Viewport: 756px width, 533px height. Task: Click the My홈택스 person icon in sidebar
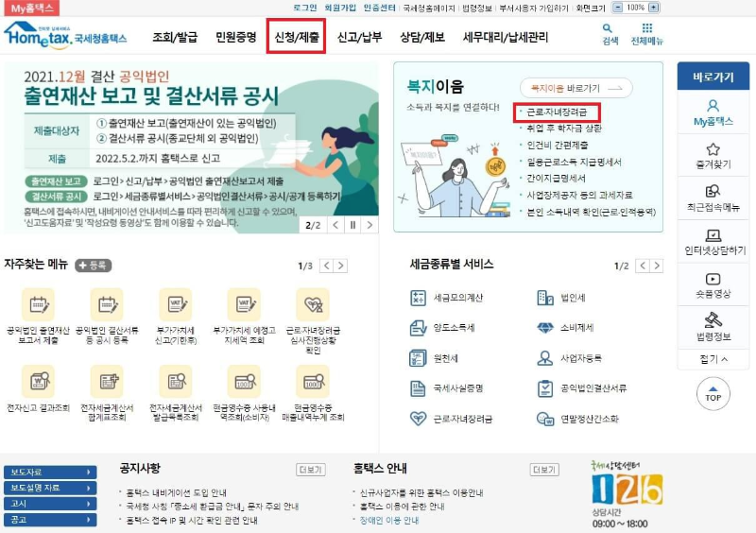(x=713, y=106)
